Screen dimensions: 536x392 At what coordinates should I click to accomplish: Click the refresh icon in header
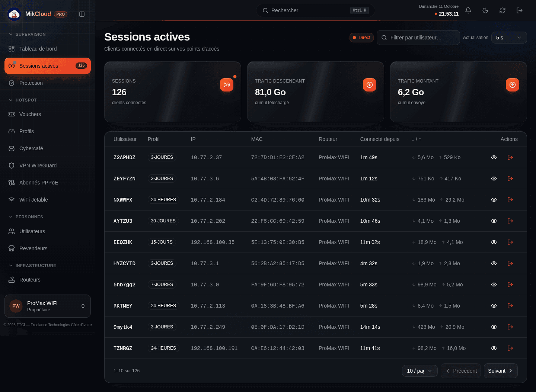(x=502, y=10)
